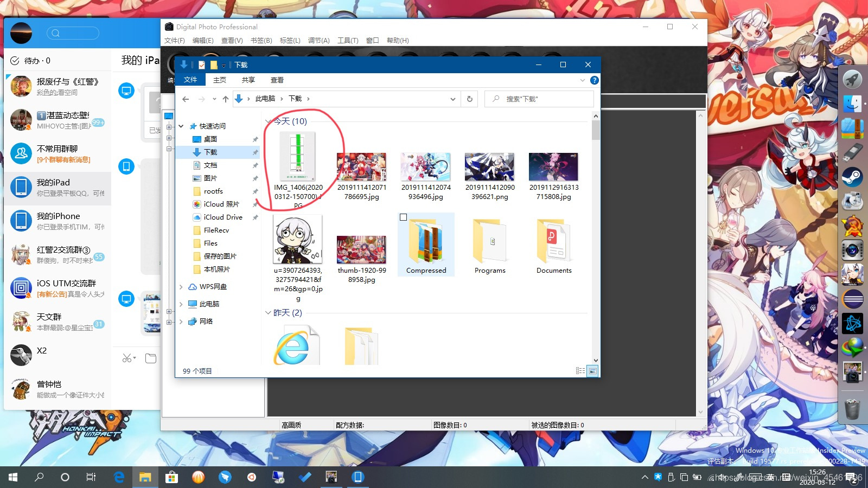Refresh the 下载 folder view
The image size is (868, 488).
point(470,99)
